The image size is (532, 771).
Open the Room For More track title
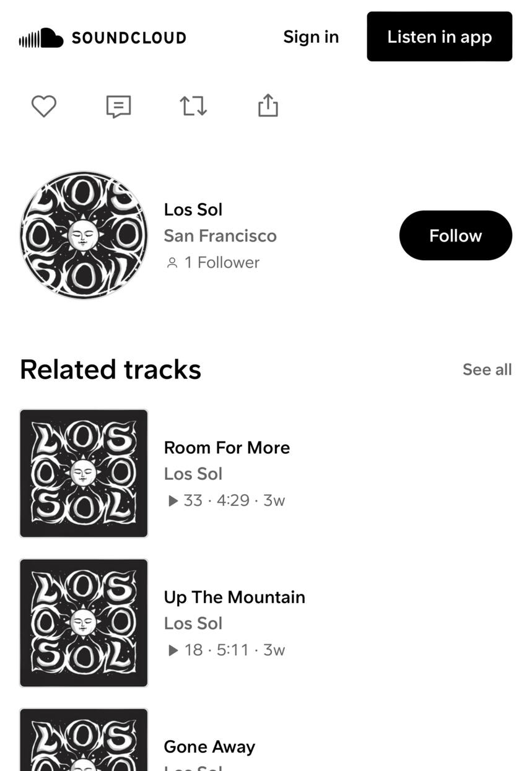[227, 448]
